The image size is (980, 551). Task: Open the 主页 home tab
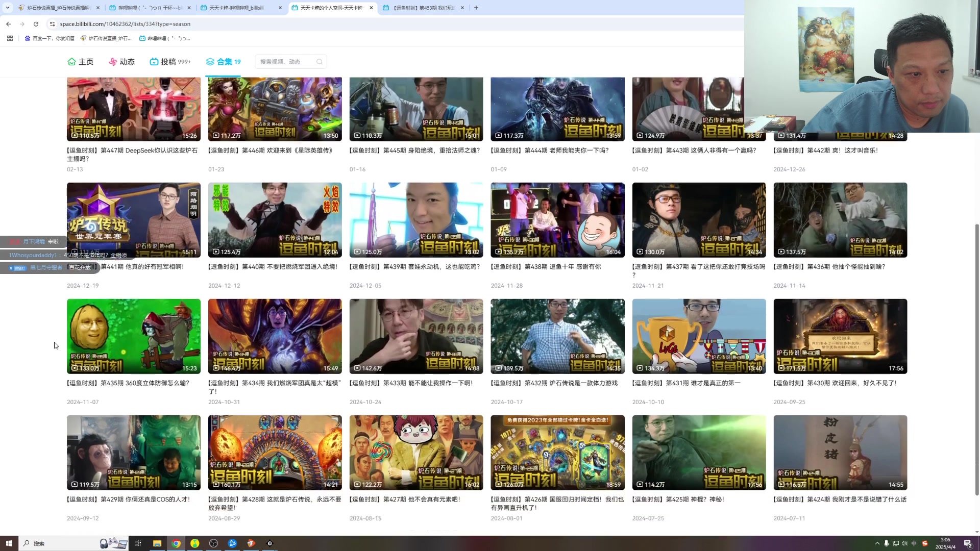click(81, 62)
